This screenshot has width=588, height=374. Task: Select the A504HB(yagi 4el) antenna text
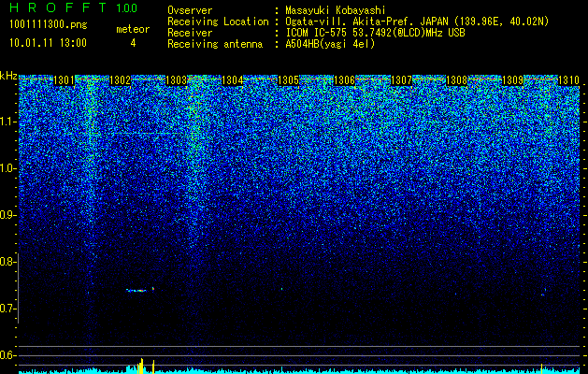click(x=330, y=44)
